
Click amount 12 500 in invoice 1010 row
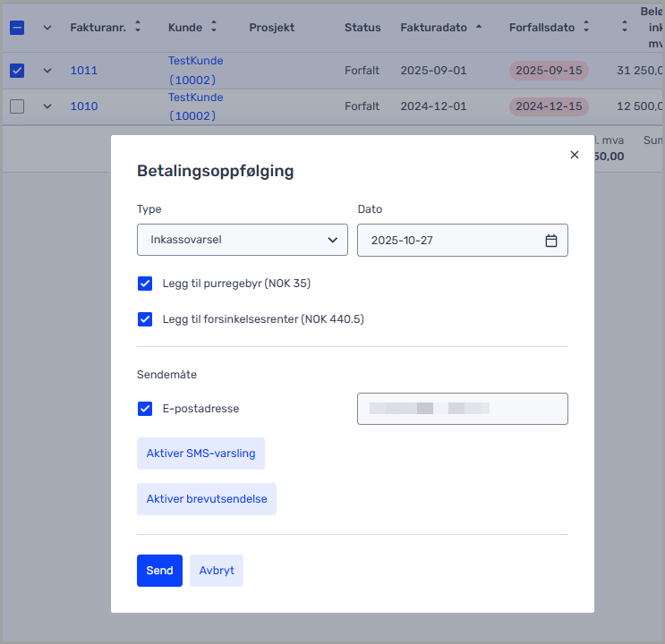pyautogui.click(x=639, y=106)
